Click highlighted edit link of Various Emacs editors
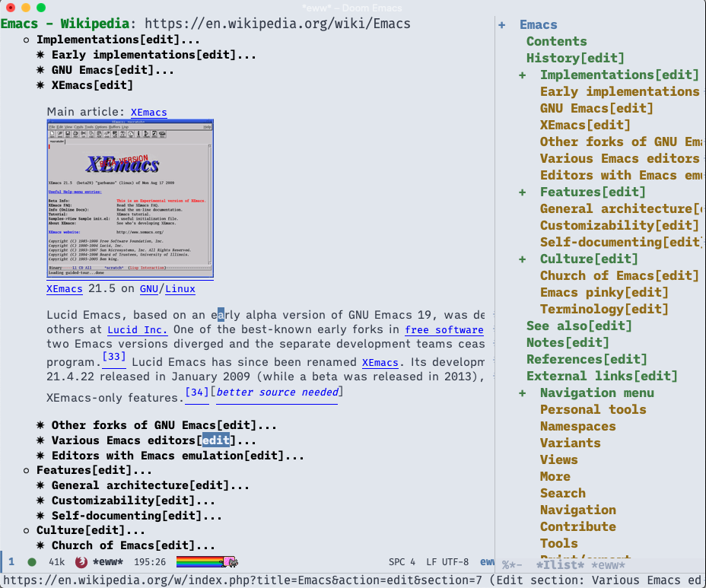Image resolution: width=706 pixels, height=588 pixels. click(x=215, y=440)
